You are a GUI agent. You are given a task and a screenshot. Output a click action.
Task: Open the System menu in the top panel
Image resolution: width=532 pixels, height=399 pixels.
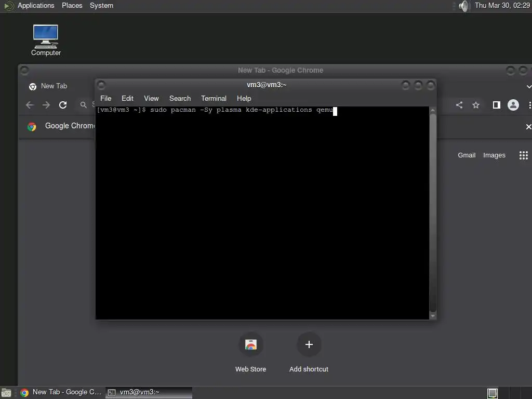coord(101,5)
